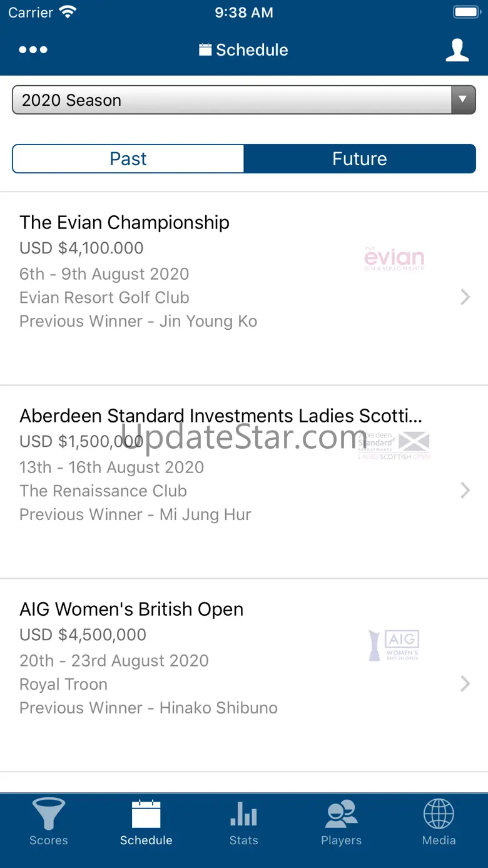Select the Future tournaments segment

360,159
